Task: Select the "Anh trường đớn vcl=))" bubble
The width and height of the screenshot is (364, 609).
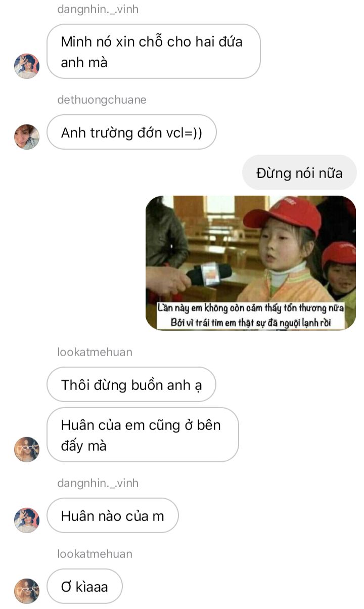Action: [x=131, y=133]
